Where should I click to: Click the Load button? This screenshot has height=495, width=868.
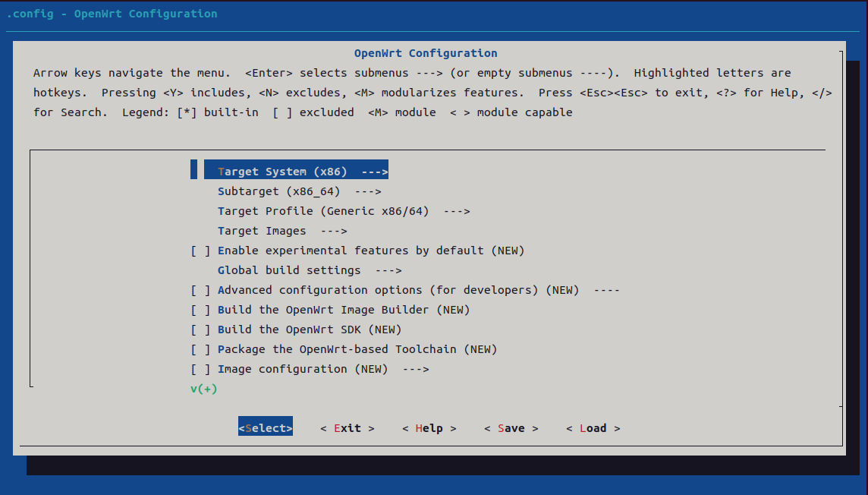pyautogui.click(x=593, y=428)
